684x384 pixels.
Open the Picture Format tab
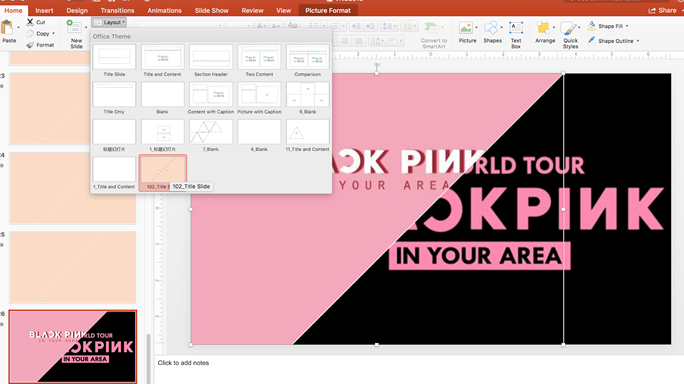coord(328,10)
